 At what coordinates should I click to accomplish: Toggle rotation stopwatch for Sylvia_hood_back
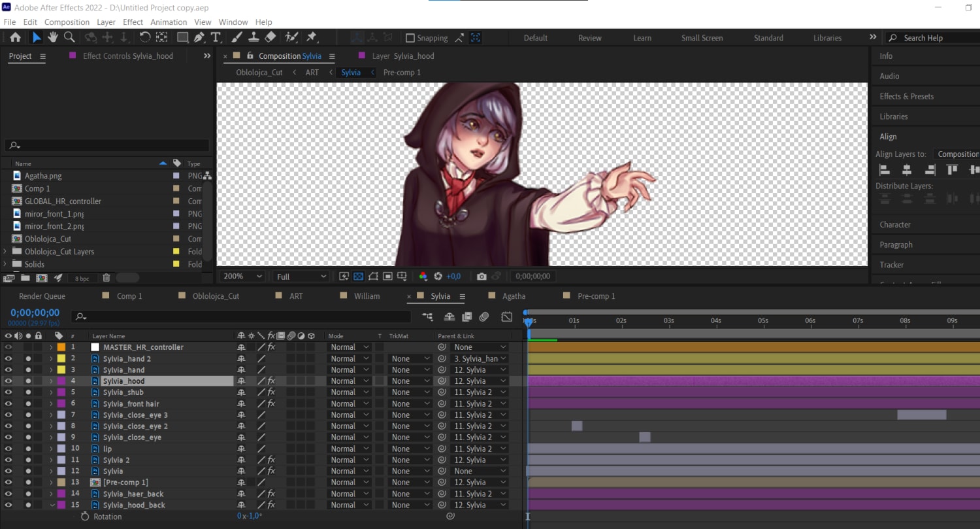(x=85, y=517)
